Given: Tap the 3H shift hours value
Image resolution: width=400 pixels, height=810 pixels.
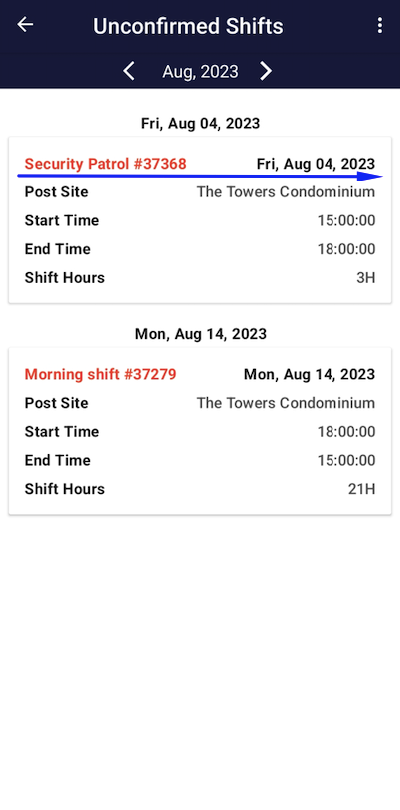Looking at the screenshot, I should point(365,278).
